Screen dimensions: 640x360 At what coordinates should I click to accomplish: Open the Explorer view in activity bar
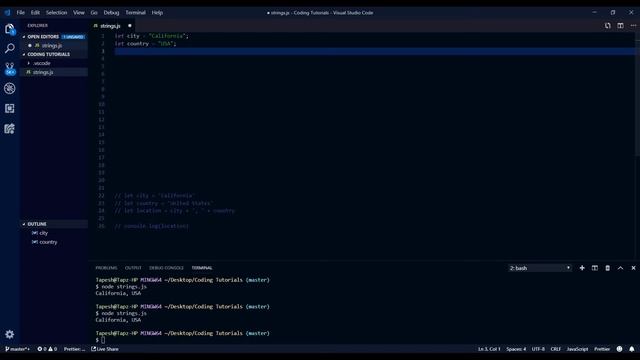pos(10,29)
